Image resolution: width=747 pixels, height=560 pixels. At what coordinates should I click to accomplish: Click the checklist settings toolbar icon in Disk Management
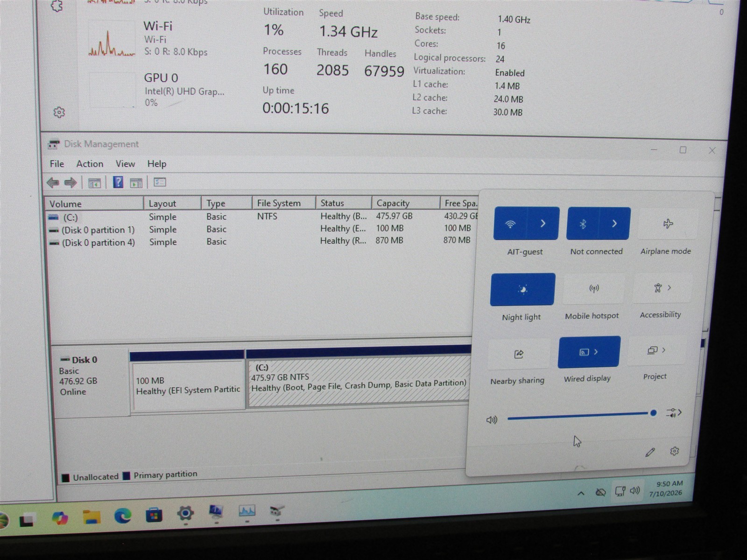(160, 182)
